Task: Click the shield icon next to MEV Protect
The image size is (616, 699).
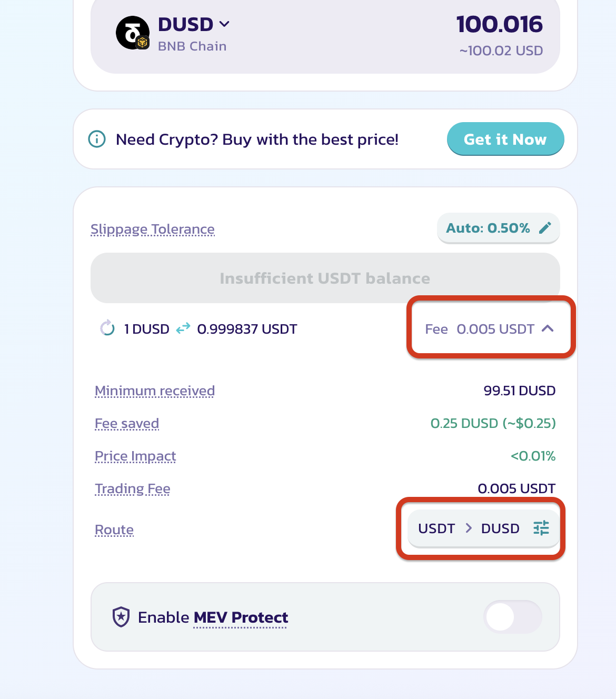Action: tap(122, 617)
